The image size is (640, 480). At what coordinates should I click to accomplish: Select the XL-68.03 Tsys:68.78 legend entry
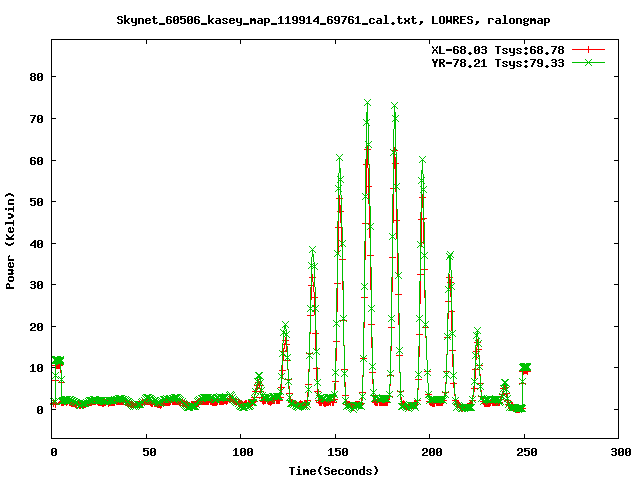pyautogui.click(x=498, y=50)
